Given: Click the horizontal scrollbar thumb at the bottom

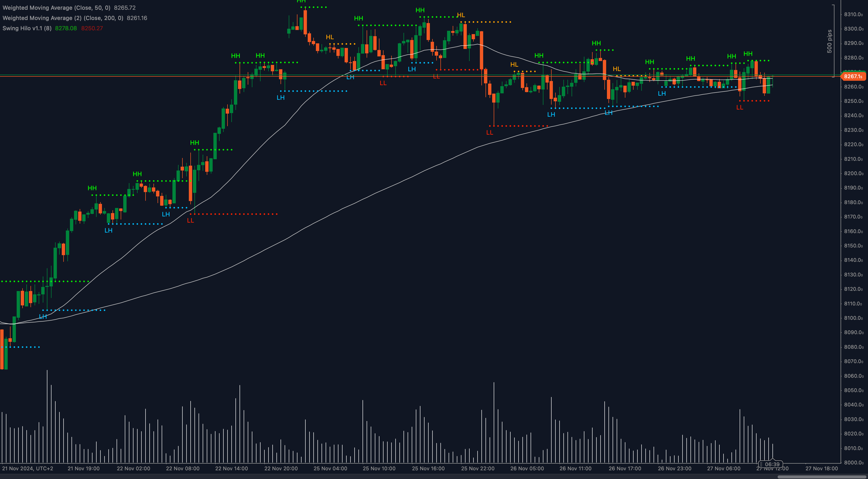Looking at the screenshot, I should (x=822, y=477).
